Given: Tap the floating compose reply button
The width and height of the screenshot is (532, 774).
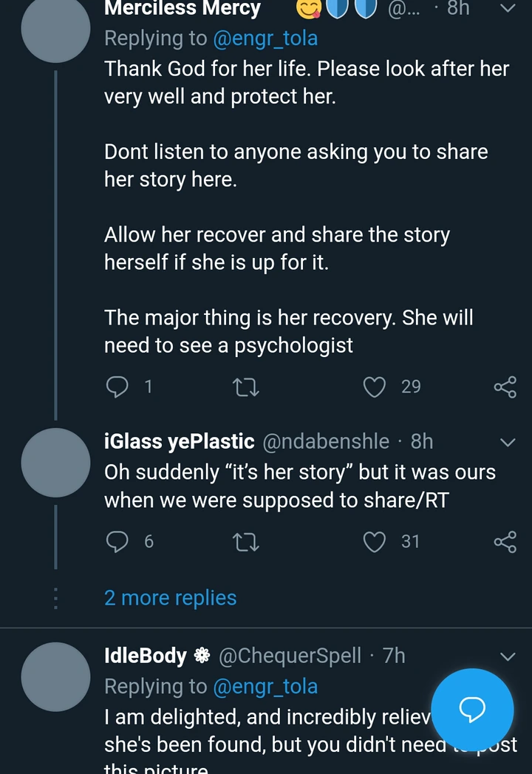Looking at the screenshot, I should pos(472,710).
